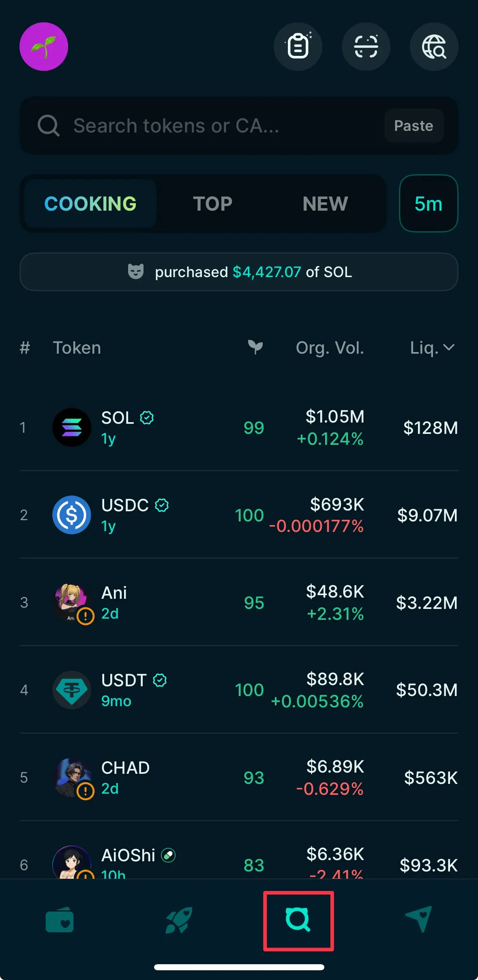Open the USDT token row
Image resolution: width=478 pixels, height=980 pixels.
(239, 690)
